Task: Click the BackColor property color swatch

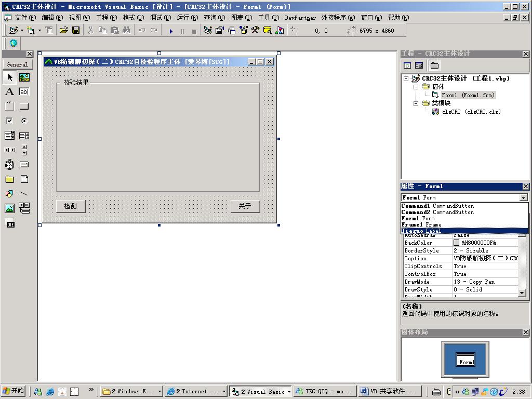Action: (x=456, y=243)
